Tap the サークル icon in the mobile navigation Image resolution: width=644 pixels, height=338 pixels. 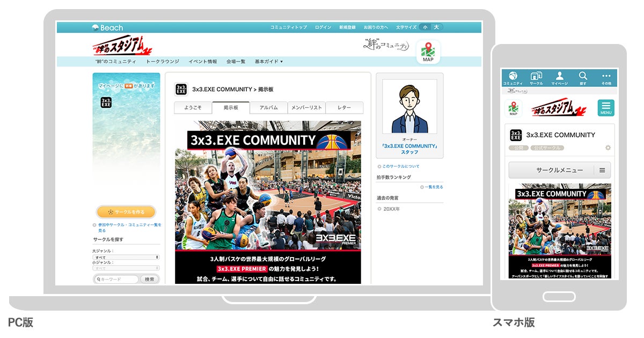click(x=536, y=76)
